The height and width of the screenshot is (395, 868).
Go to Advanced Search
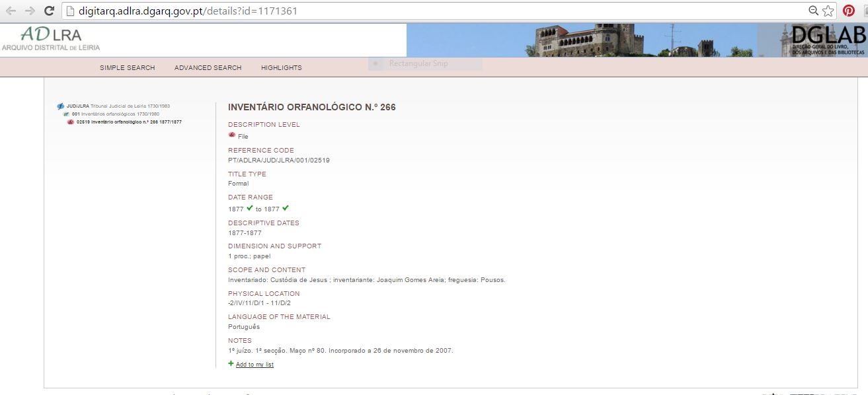pyautogui.click(x=208, y=67)
